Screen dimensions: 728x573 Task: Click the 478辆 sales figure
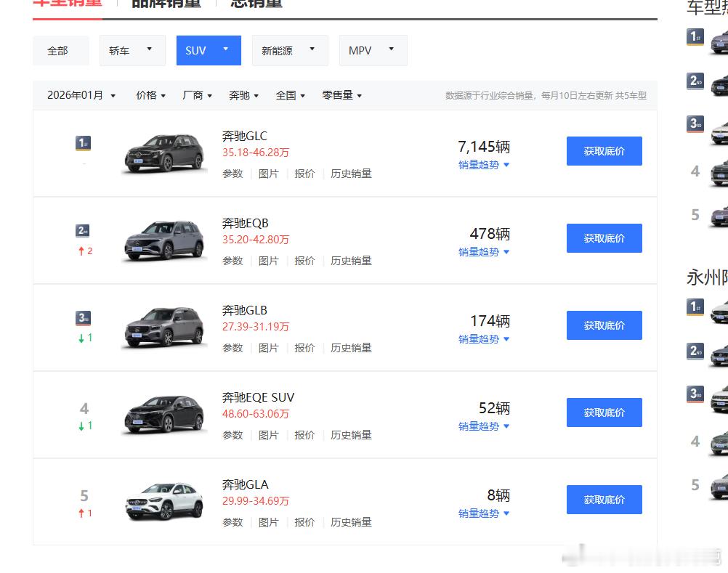pos(490,234)
